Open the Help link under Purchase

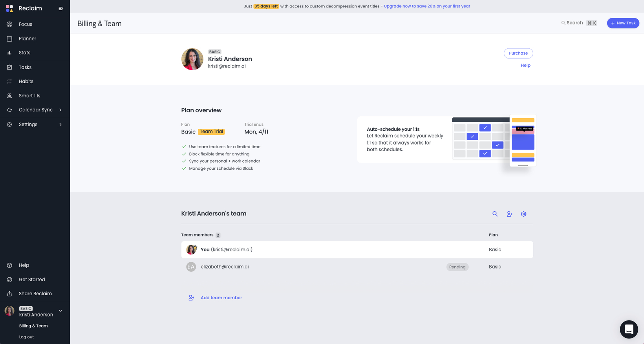[x=525, y=66]
